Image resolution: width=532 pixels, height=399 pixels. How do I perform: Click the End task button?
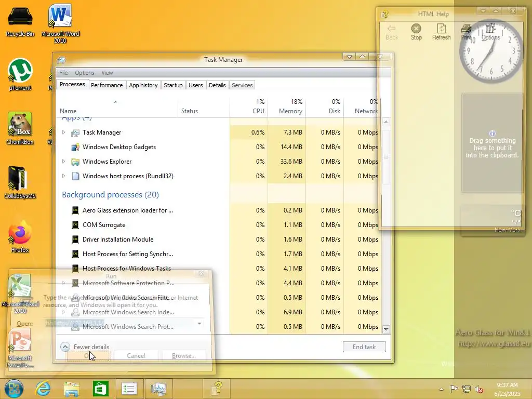(x=364, y=347)
